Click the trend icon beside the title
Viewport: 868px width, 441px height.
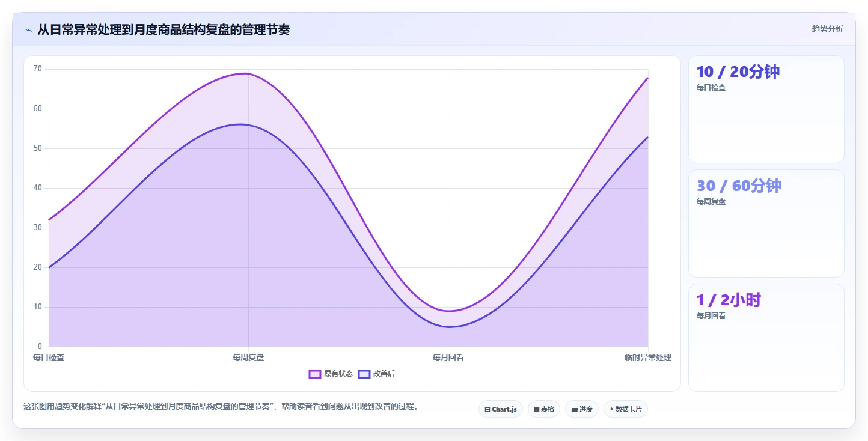click(x=28, y=30)
